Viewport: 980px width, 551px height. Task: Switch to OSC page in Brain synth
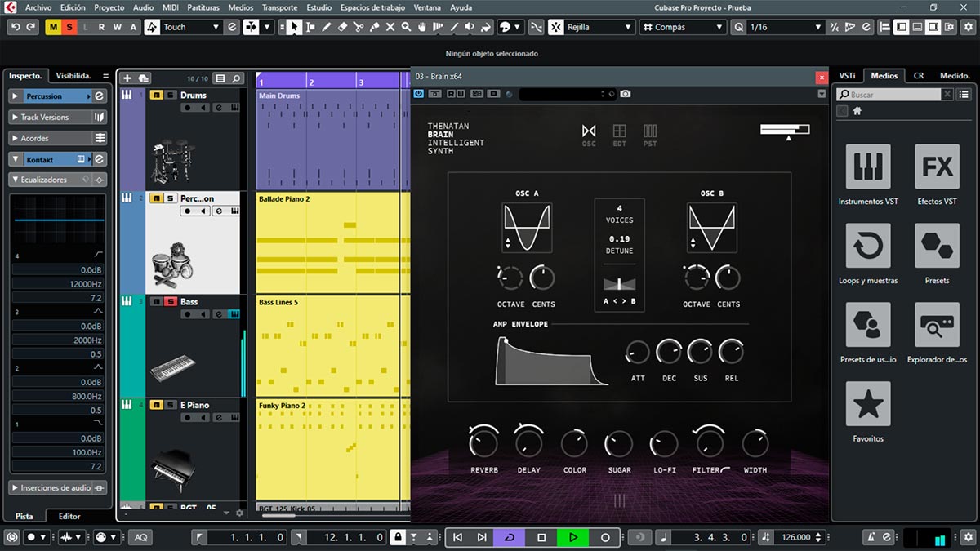click(x=589, y=135)
